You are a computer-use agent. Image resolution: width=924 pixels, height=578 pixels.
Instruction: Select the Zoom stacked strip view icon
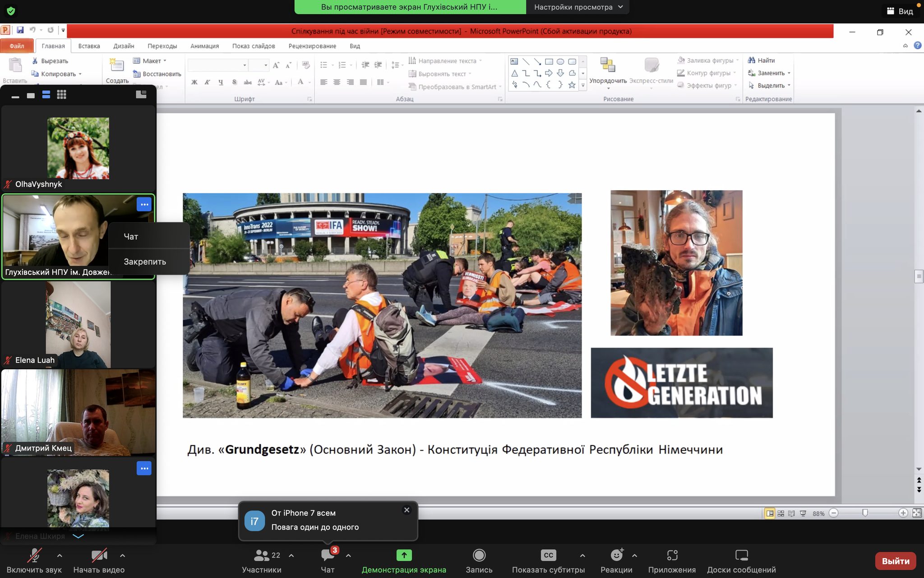[46, 95]
